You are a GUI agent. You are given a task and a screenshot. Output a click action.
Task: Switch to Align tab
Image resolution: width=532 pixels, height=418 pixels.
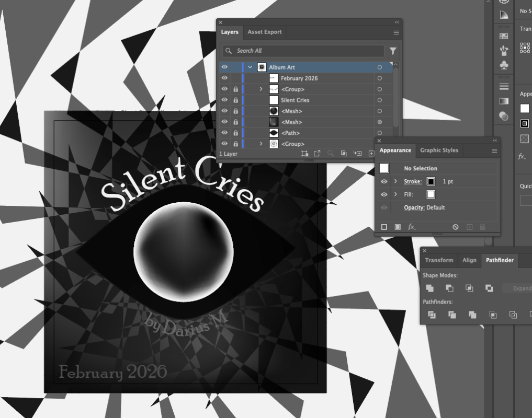coord(469,260)
